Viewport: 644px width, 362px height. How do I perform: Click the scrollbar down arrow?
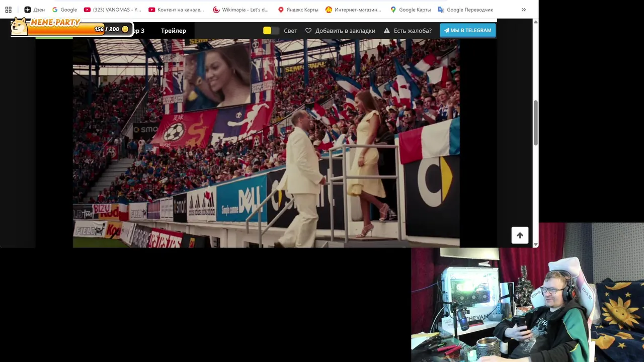535,244
